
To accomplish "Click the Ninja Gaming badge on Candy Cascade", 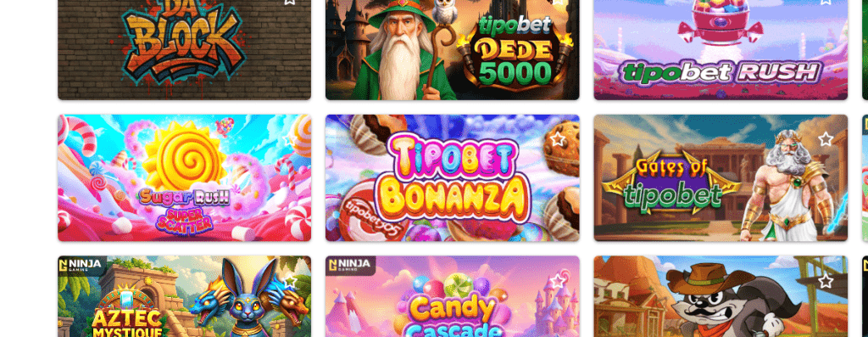I will coord(350,265).
